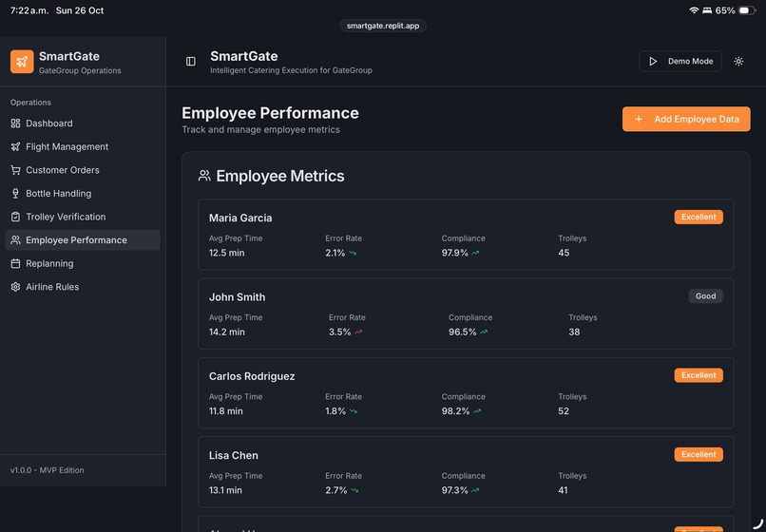
Task: Select the Maria Garcia name
Action: coord(240,218)
